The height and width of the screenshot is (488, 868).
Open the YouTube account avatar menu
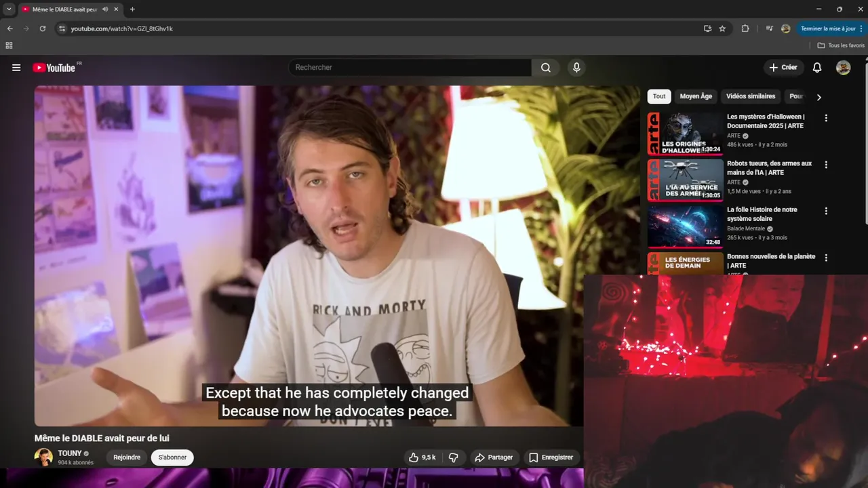(844, 68)
